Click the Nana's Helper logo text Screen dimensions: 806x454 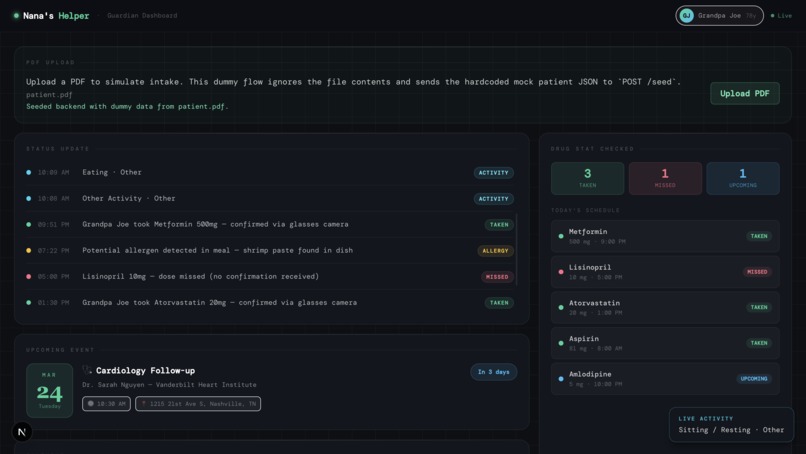(x=56, y=16)
